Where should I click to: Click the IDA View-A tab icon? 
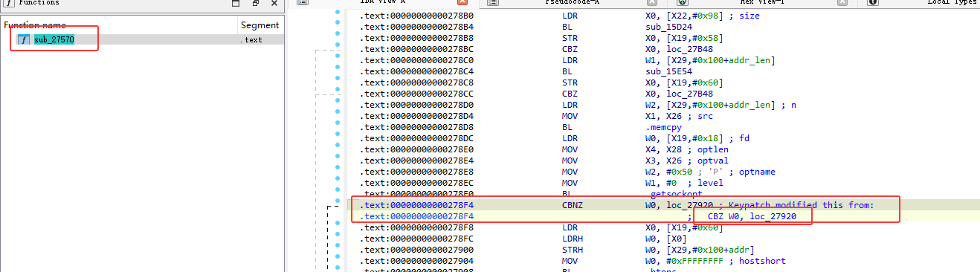click(x=303, y=2)
